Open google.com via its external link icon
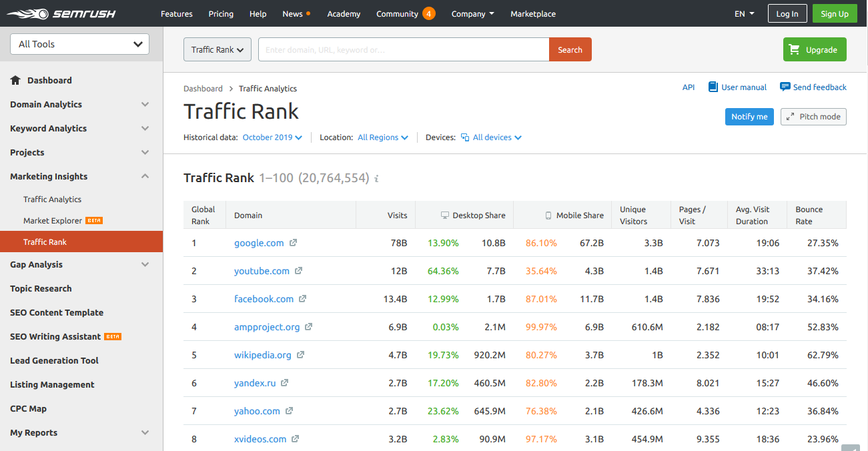Viewport: 868px width, 451px height. point(293,243)
